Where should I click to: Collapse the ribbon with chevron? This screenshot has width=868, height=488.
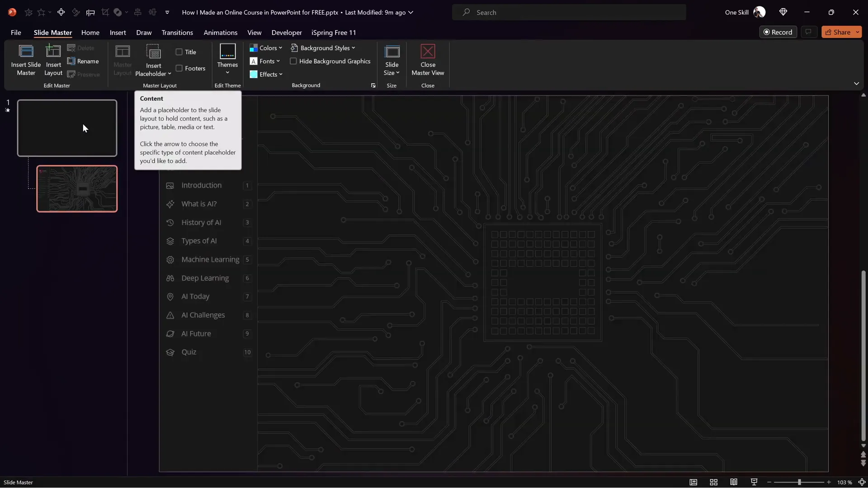pos(856,84)
